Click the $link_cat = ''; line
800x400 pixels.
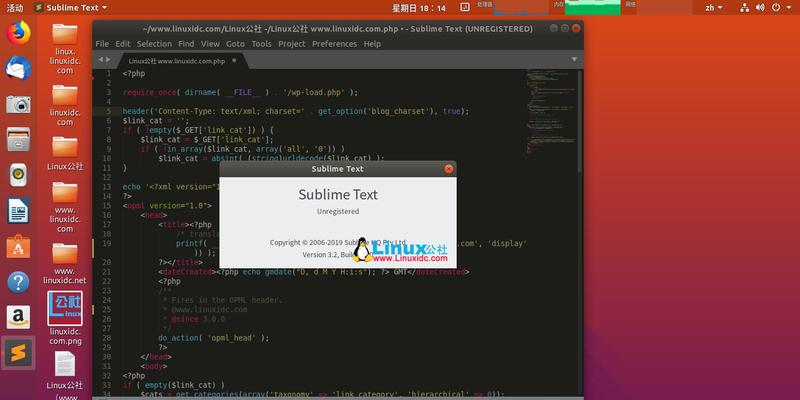pyautogui.click(x=156, y=121)
